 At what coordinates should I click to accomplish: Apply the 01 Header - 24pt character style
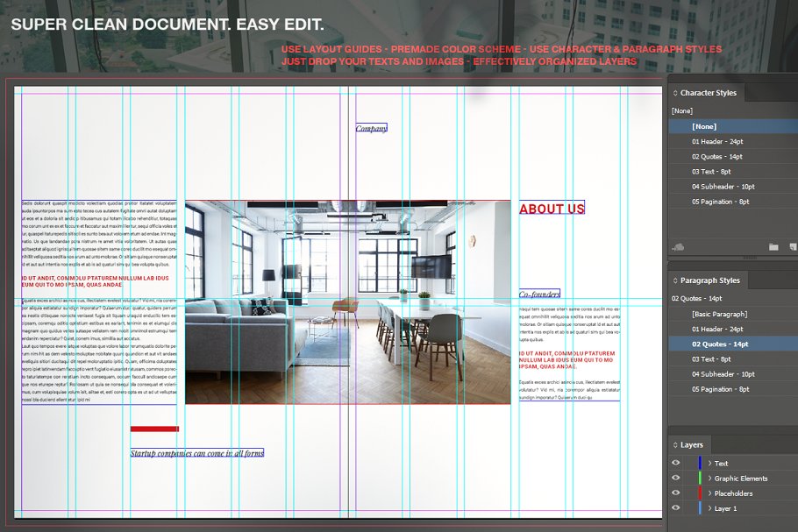717,142
